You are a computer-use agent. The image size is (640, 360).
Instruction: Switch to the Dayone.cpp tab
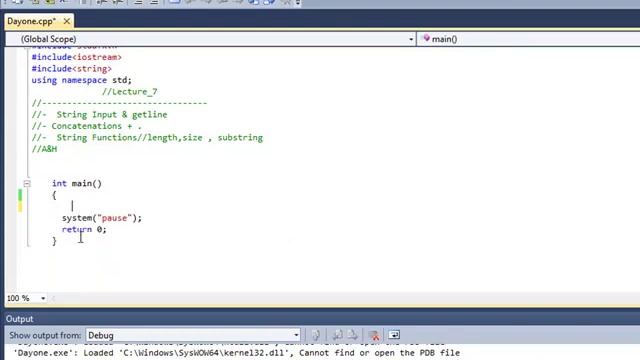(x=31, y=21)
